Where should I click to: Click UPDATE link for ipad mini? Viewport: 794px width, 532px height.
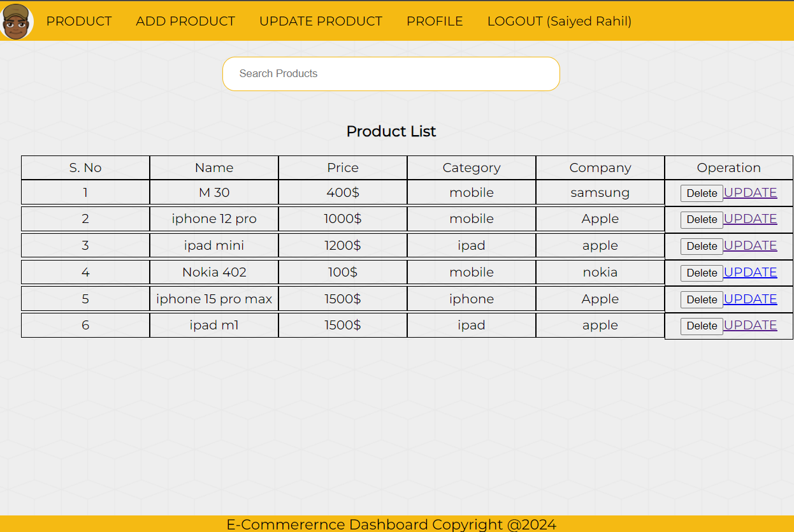tap(750, 246)
